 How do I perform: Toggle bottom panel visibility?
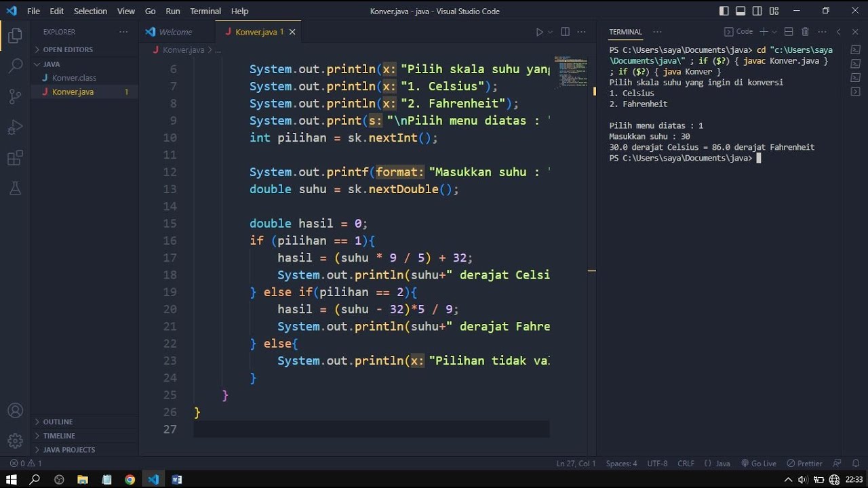click(x=741, y=11)
